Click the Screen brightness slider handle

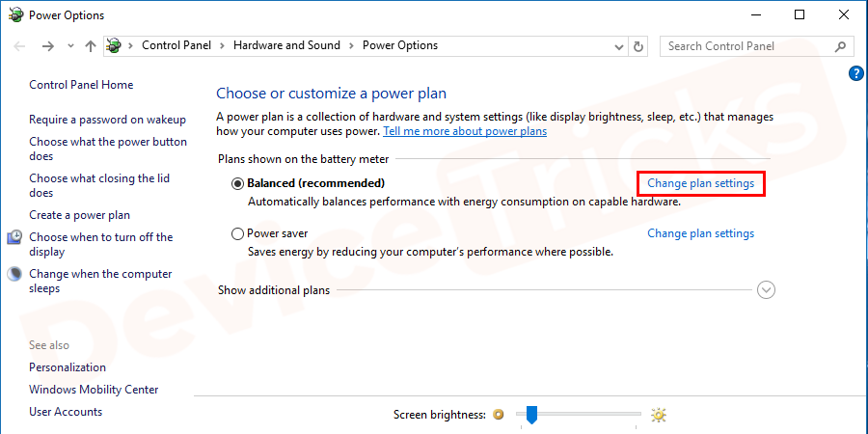[529, 415]
